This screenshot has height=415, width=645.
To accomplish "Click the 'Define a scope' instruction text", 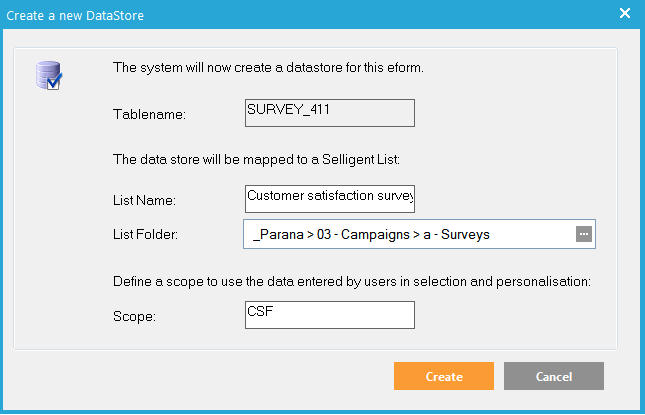I will pos(352,281).
